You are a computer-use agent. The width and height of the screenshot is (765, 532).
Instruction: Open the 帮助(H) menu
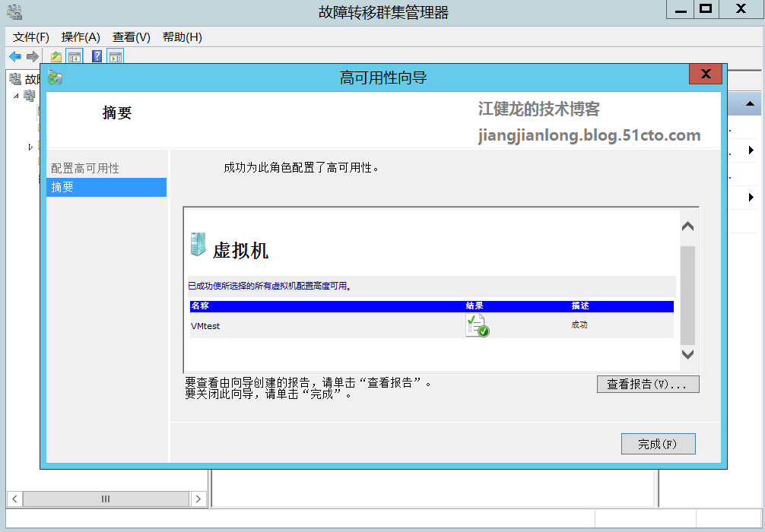tap(182, 37)
